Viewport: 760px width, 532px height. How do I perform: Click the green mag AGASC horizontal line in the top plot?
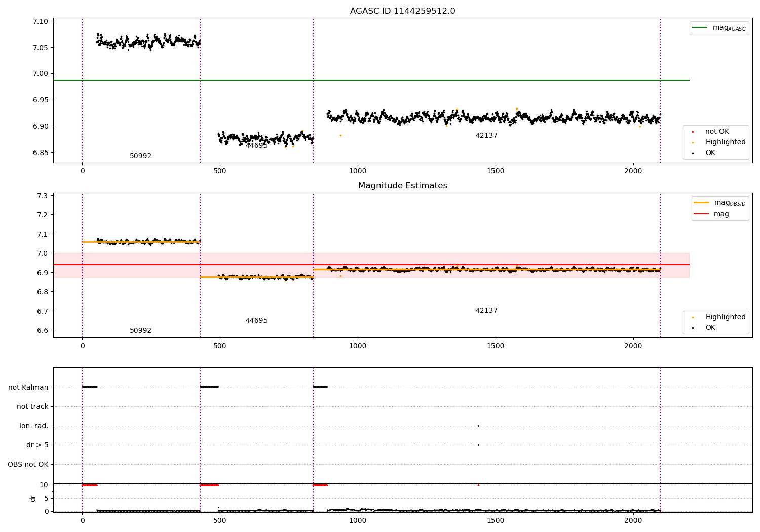click(x=371, y=80)
